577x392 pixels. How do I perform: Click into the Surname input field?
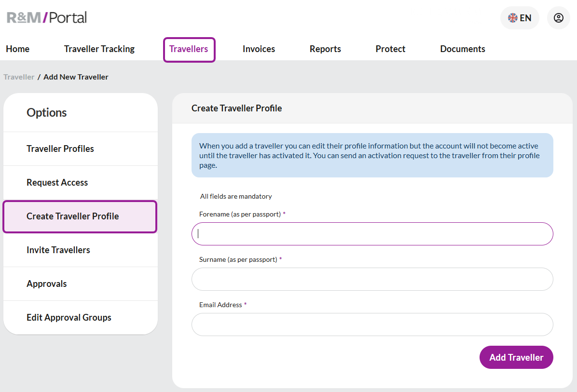pyautogui.click(x=372, y=279)
